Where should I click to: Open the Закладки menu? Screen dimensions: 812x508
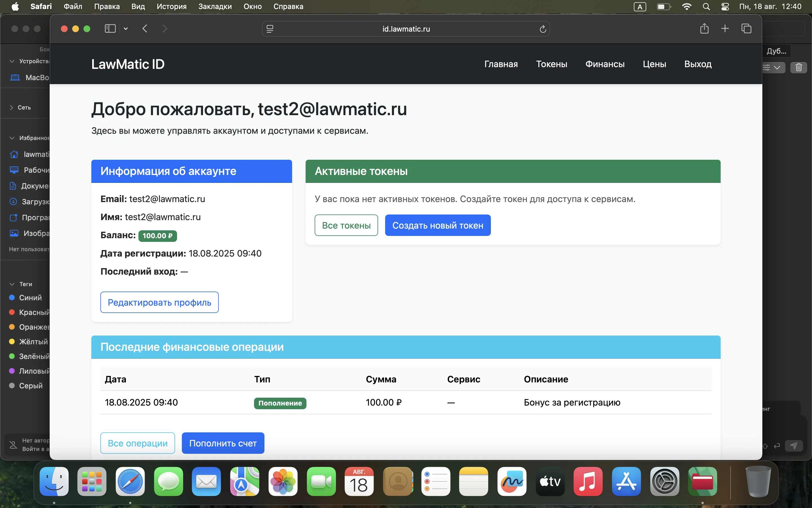(215, 6)
